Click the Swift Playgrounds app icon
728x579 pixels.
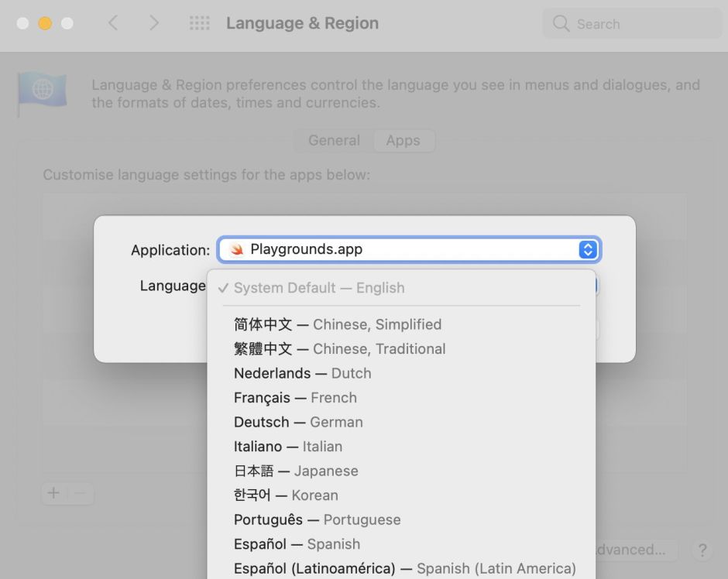click(237, 249)
